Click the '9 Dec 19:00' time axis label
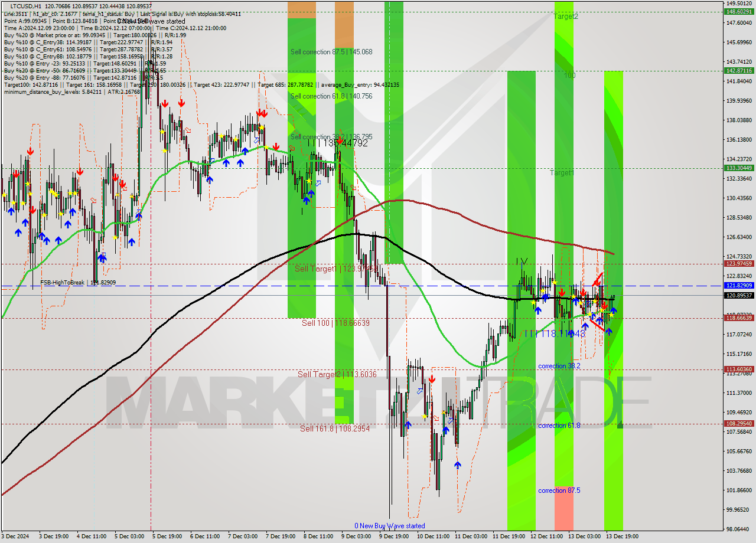The width and height of the screenshot is (756, 543). [395, 537]
